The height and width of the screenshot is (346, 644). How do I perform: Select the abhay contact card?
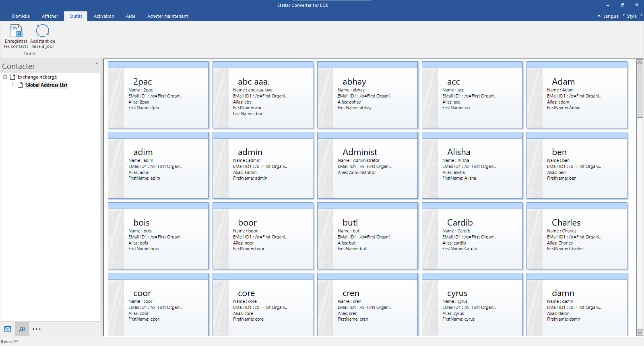pyautogui.click(x=367, y=95)
